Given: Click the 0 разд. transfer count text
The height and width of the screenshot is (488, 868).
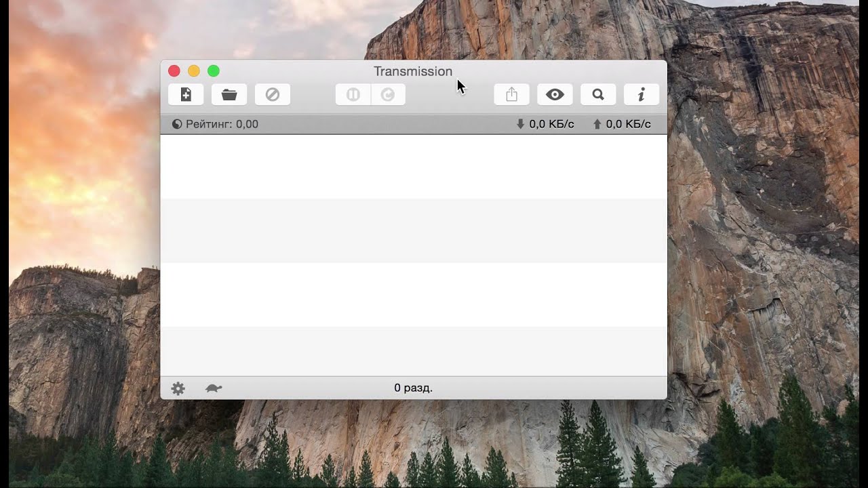Looking at the screenshot, I should (413, 388).
